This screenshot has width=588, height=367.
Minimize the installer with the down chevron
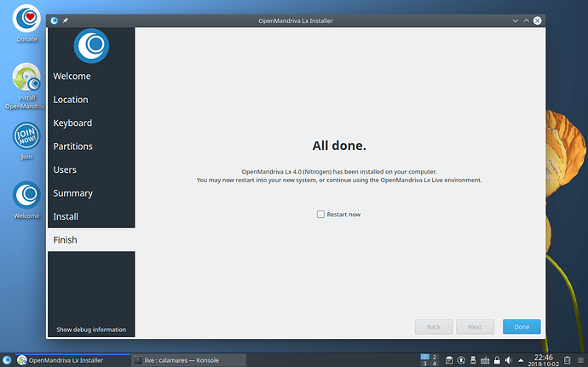point(516,20)
